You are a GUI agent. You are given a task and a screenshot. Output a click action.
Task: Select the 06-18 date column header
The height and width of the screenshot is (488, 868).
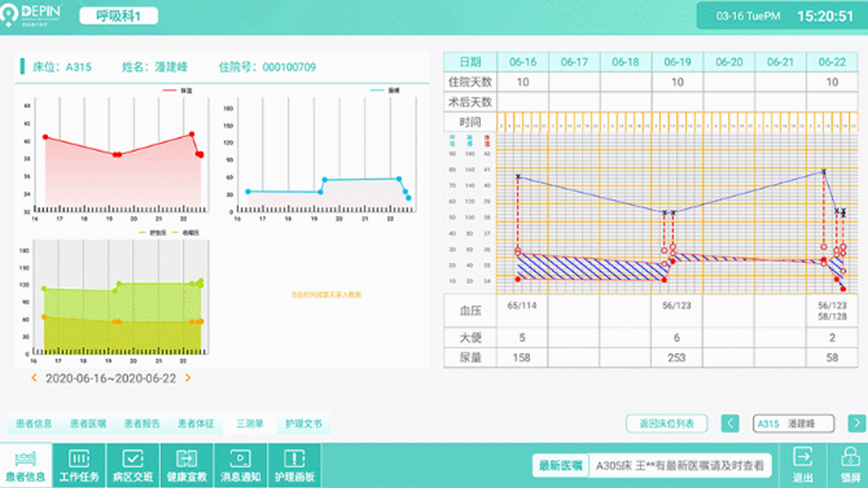tap(626, 62)
